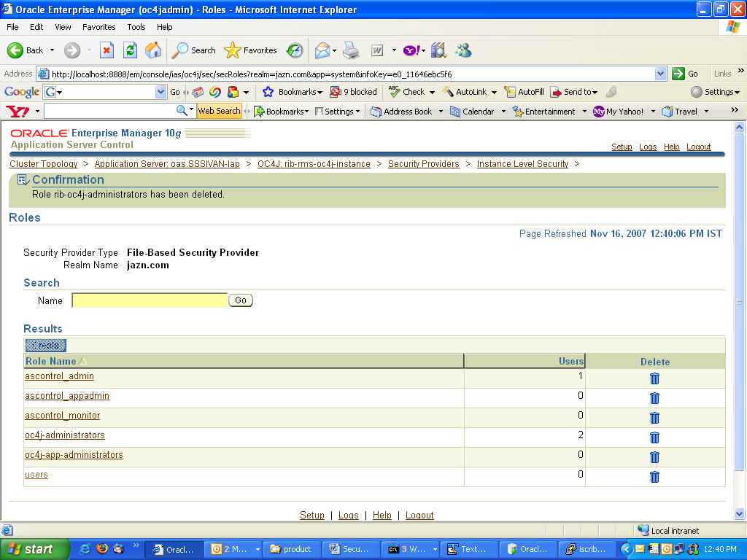The height and width of the screenshot is (560, 747).
Task: Click the role Name search input field
Action: pos(150,300)
